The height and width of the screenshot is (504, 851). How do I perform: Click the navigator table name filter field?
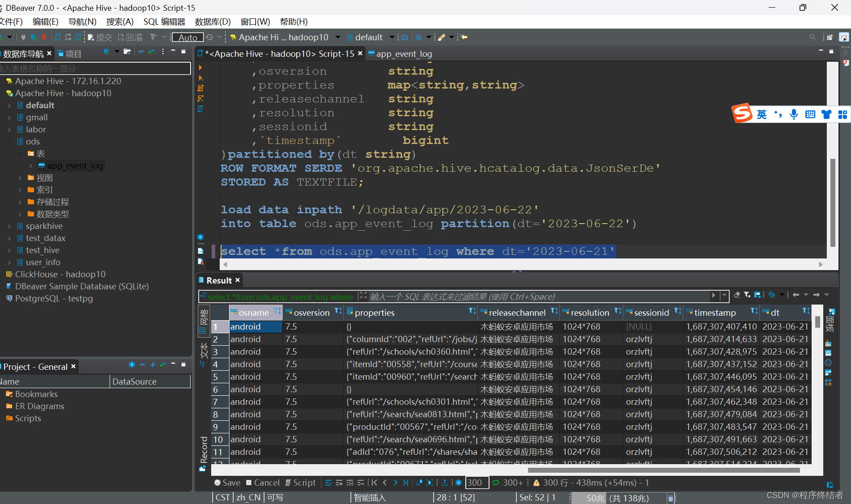[x=95, y=68]
